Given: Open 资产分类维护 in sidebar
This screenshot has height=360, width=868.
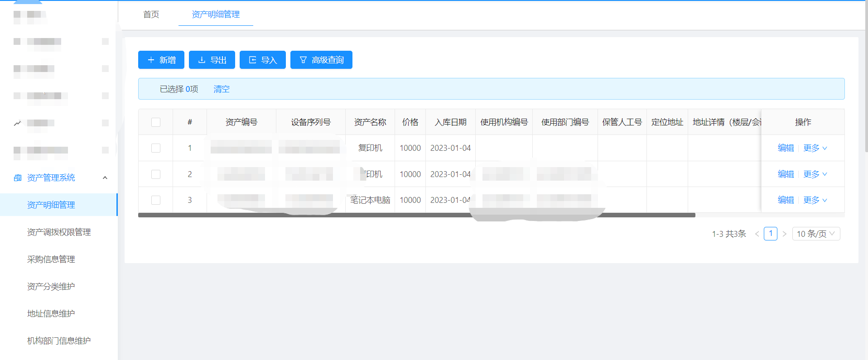Looking at the screenshot, I should [x=59, y=286].
